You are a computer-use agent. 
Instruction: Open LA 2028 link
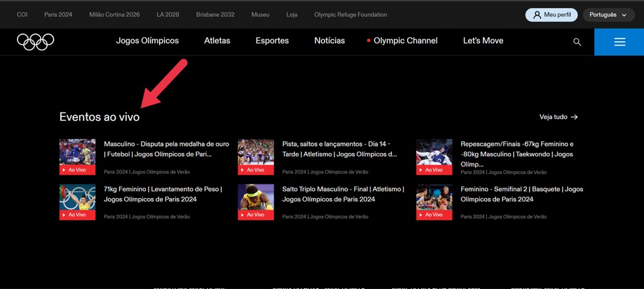[x=168, y=15]
